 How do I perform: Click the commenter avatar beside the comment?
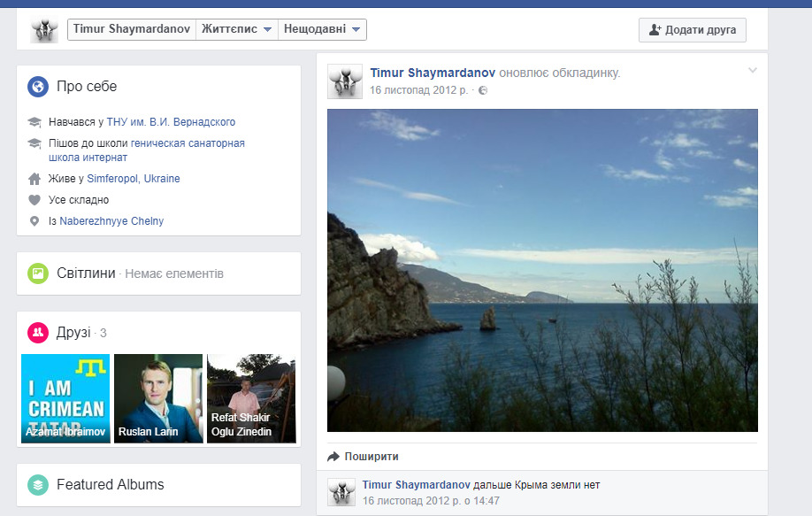(341, 492)
